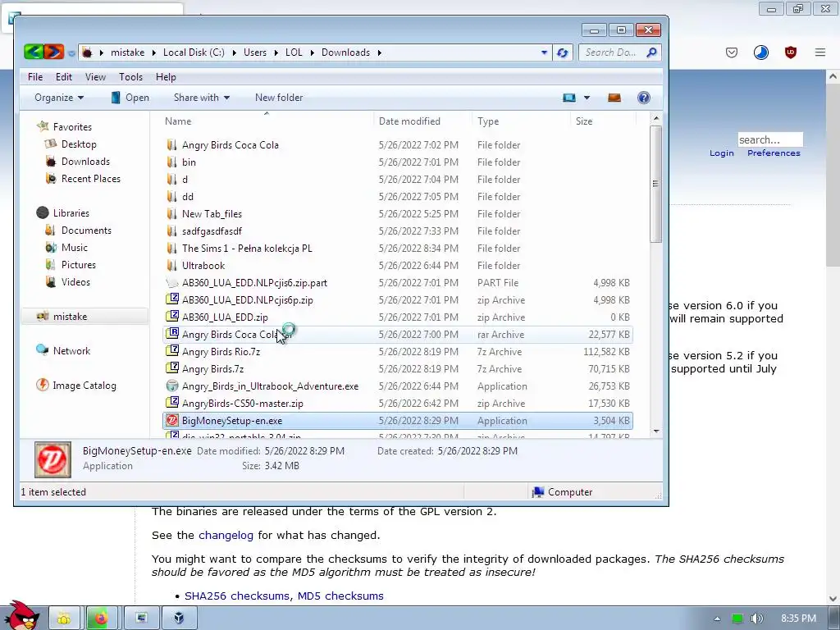Open Documents library in the sidebar
This screenshot has width=840, height=630.
pos(86,231)
